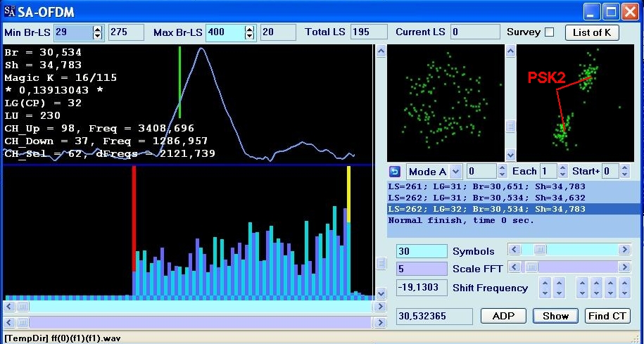Click the second Shift Frequency down arrow
Viewport: 644px width, 344px height.
point(559,293)
